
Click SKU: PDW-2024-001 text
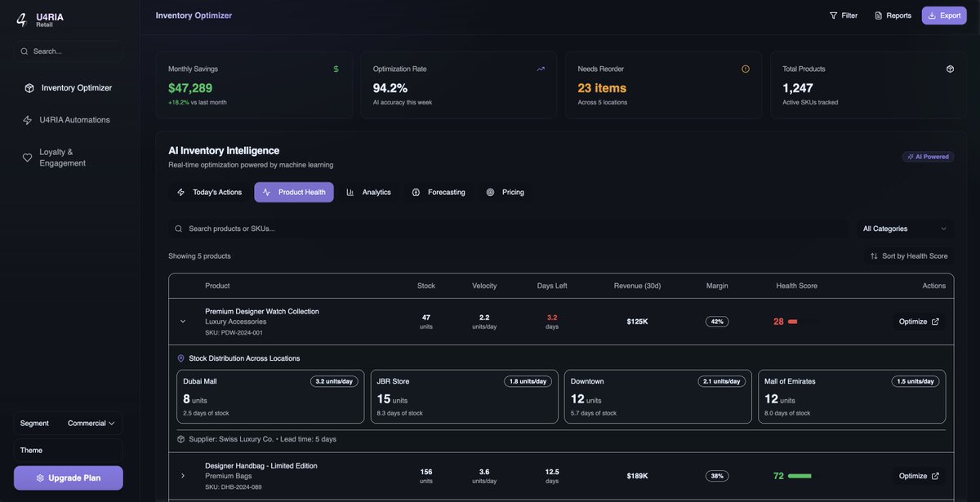tap(234, 333)
